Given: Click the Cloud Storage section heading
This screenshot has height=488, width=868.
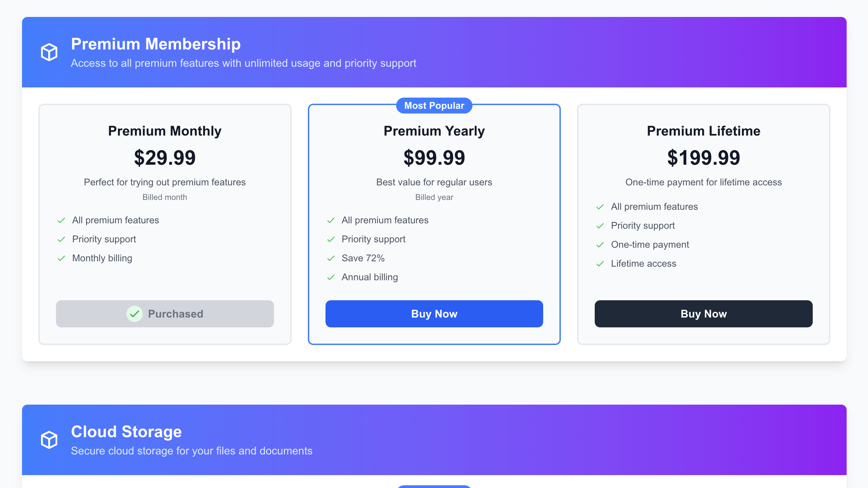Looking at the screenshot, I should point(126,432).
